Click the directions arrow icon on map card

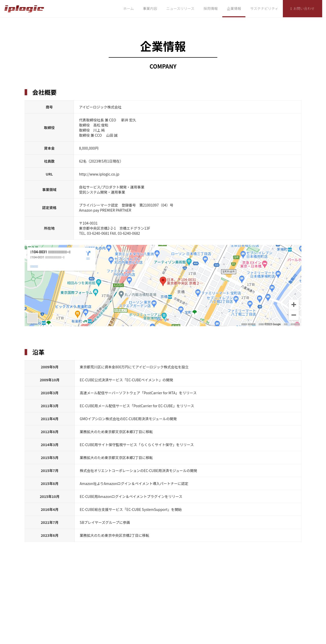pos(88,253)
